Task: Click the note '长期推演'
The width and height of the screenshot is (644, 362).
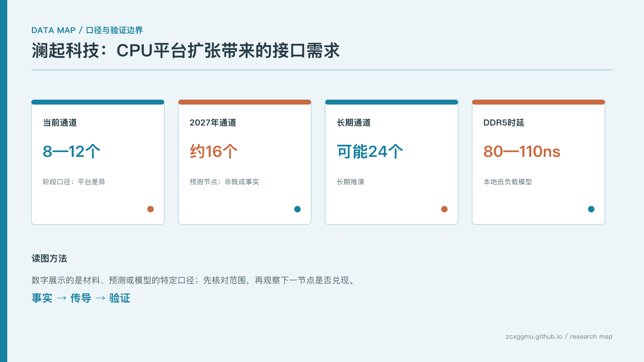Action: (x=351, y=182)
